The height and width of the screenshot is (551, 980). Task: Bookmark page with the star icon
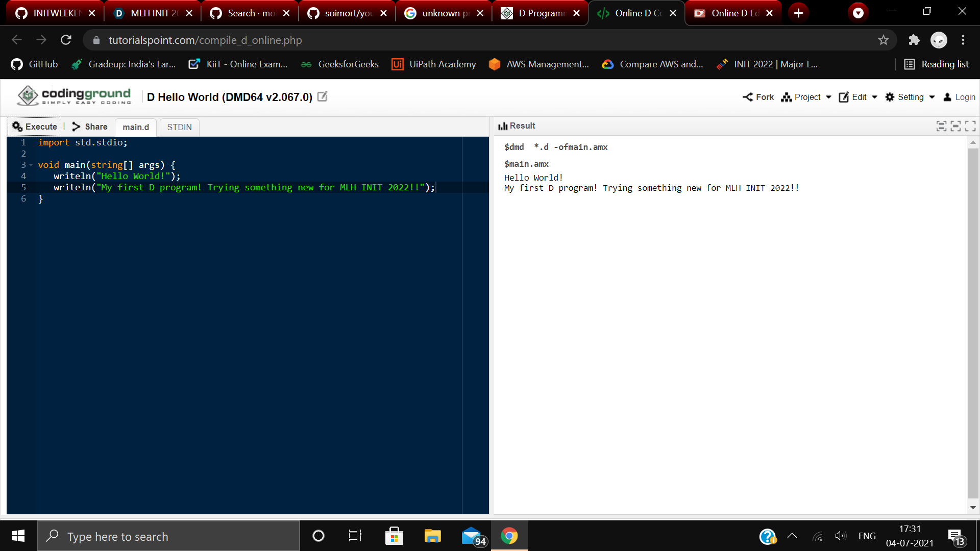884,40
